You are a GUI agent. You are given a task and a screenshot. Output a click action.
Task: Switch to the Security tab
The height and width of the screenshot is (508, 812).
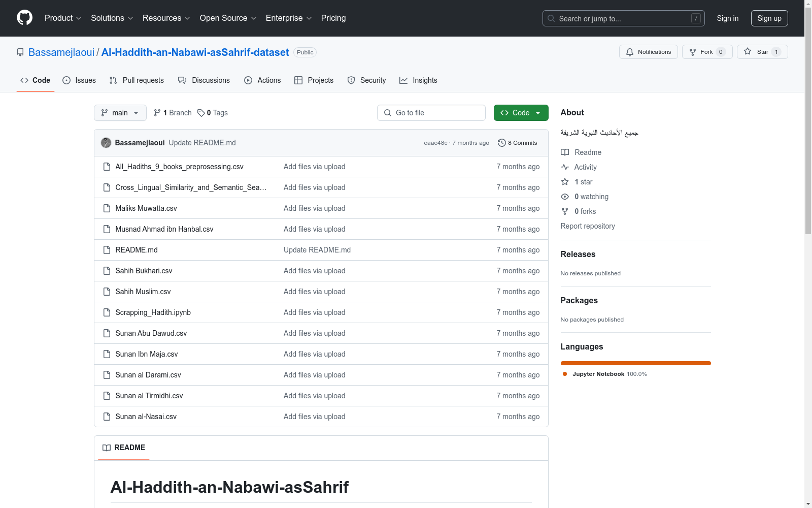point(366,80)
